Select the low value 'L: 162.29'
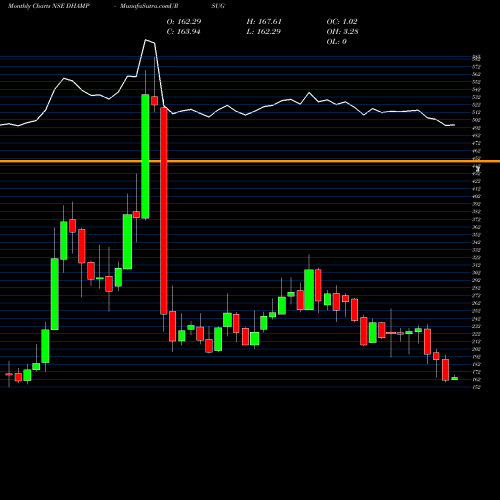The height and width of the screenshot is (500, 500). click(263, 31)
